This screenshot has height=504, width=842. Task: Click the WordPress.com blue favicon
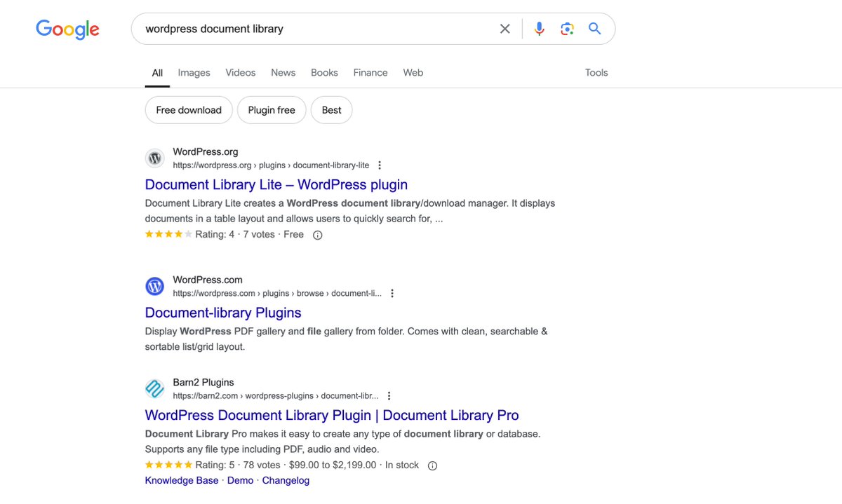point(155,286)
